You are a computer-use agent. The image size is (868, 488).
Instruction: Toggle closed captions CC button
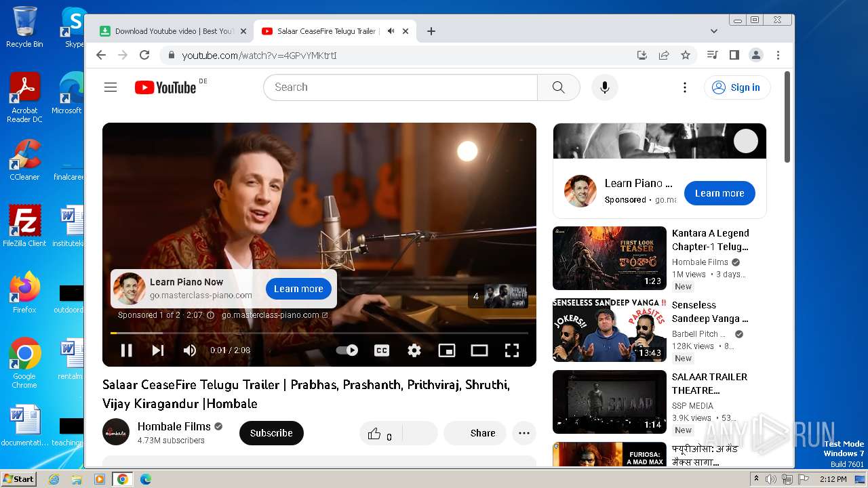coord(382,350)
